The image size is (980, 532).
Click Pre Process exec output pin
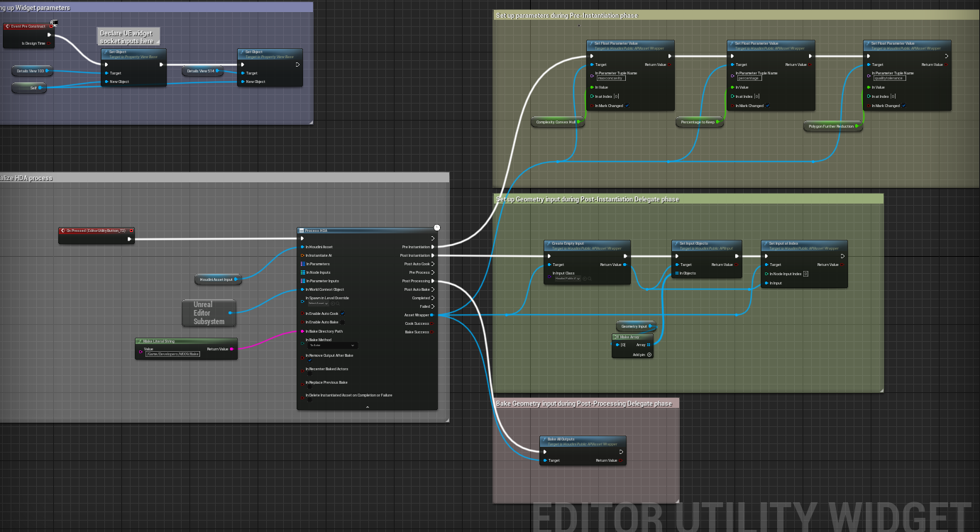pos(434,272)
